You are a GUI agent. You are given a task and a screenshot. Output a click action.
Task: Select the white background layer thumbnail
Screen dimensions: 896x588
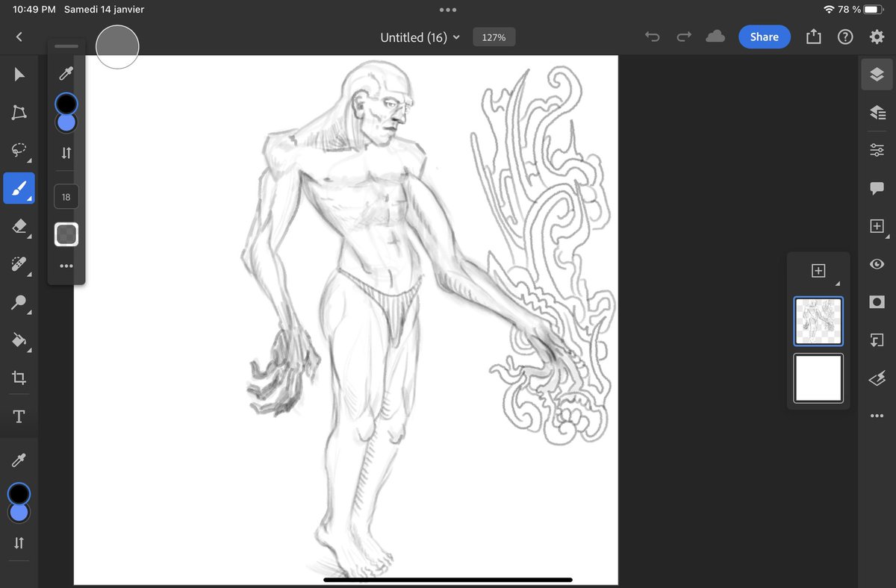[x=818, y=378]
